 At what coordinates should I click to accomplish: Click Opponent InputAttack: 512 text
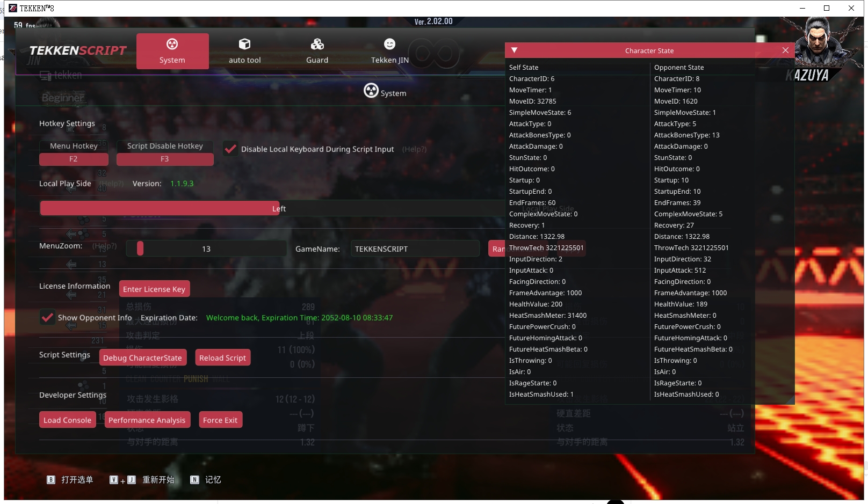click(680, 270)
